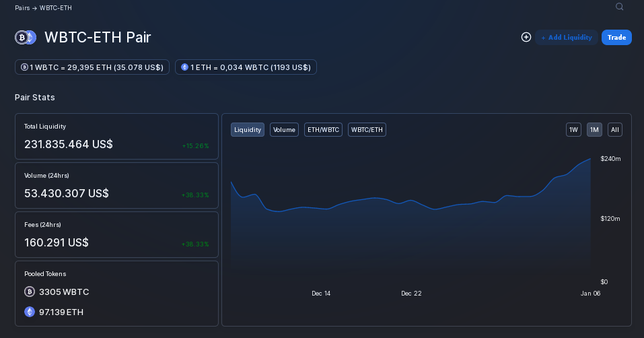Click the blue Trade button

click(616, 38)
